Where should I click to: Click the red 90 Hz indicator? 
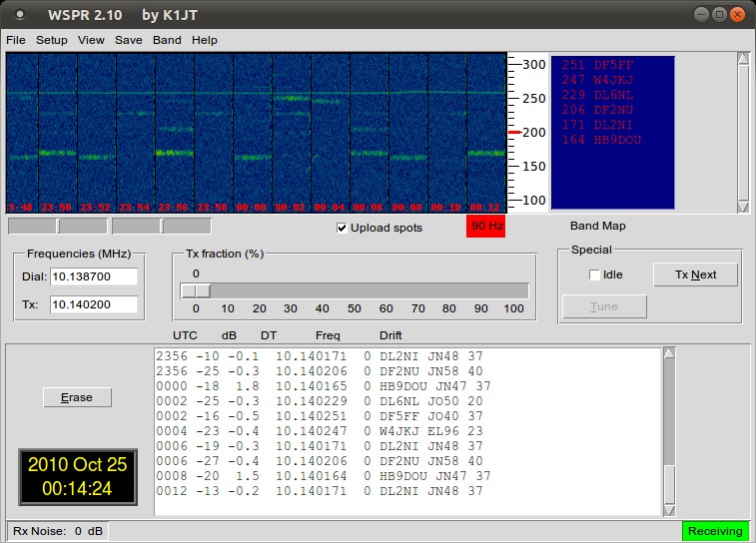point(486,226)
